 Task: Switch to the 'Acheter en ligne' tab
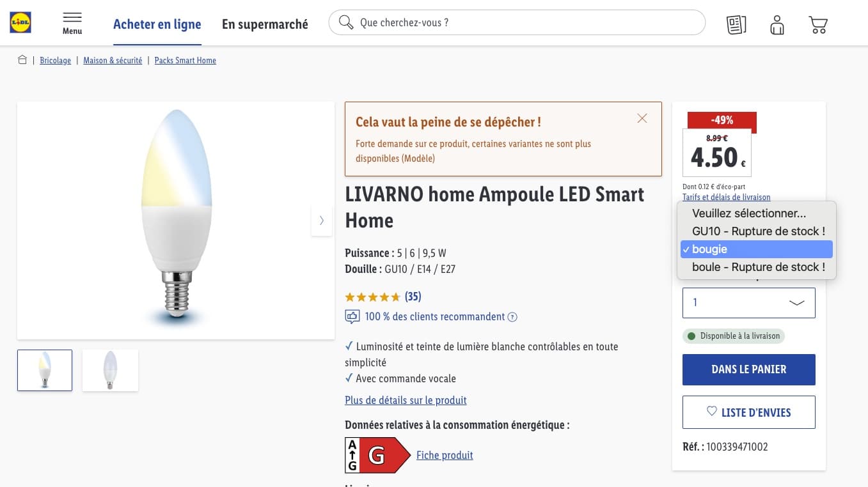pyautogui.click(x=157, y=24)
